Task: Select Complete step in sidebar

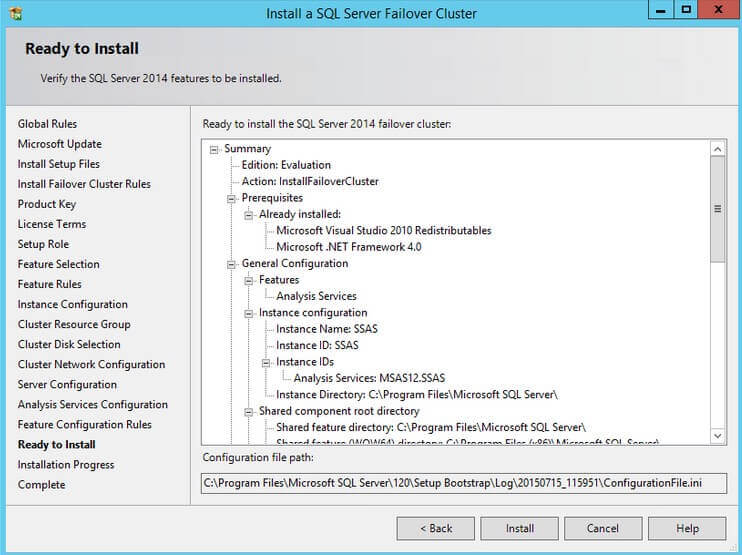Action: 42,485
